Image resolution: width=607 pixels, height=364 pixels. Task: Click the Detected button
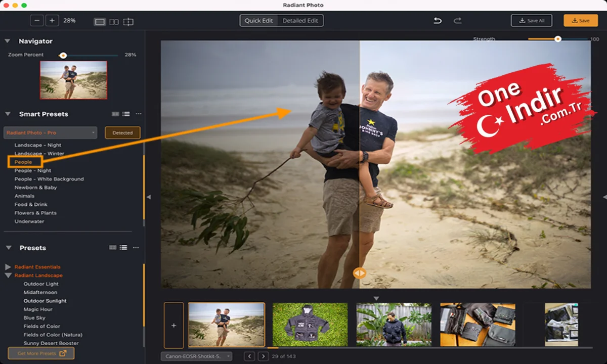[122, 132]
